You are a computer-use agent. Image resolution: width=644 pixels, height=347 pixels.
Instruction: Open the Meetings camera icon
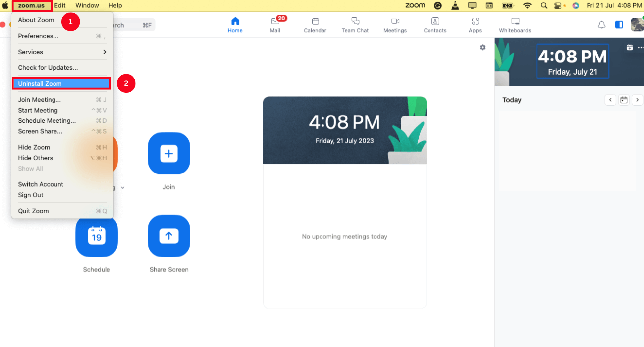[395, 21]
